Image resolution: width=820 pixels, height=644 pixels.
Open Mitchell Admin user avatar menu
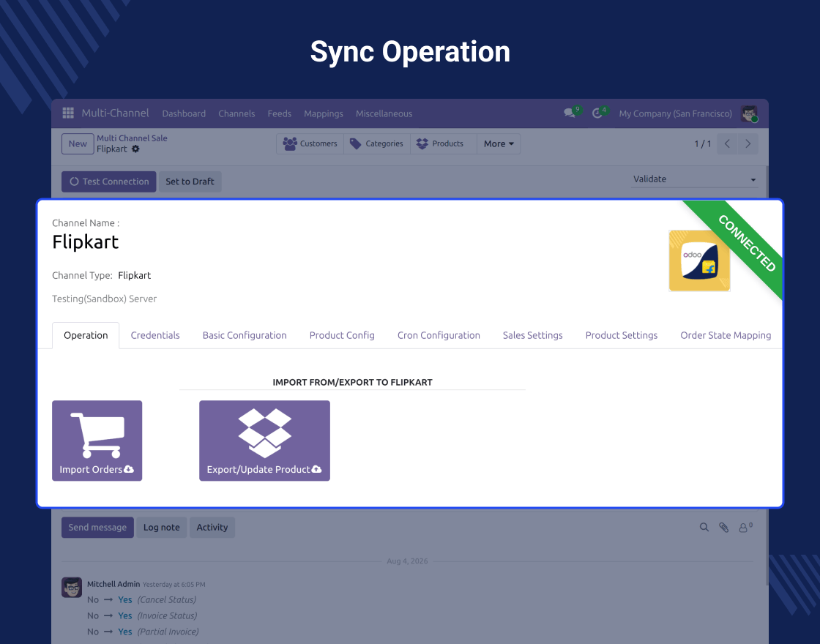coord(750,113)
